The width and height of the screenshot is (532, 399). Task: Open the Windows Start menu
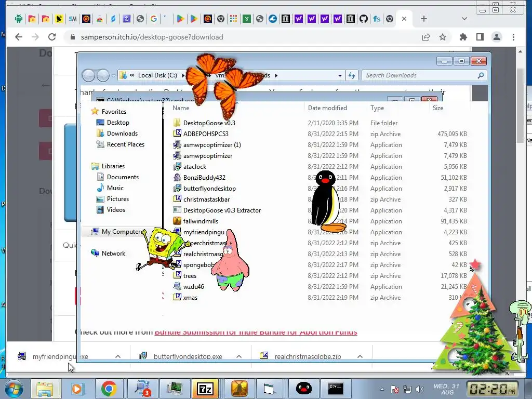[14, 389]
